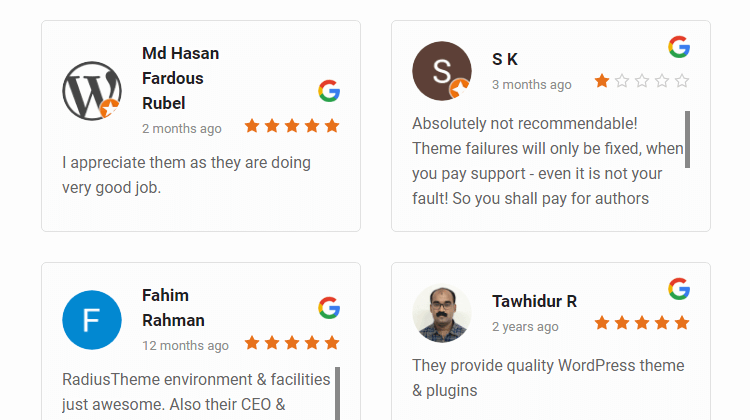Image resolution: width=750 pixels, height=420 pixels.
Task: Click Fahim Rahman's blue F avatar
Action: (x=92, y=321)
